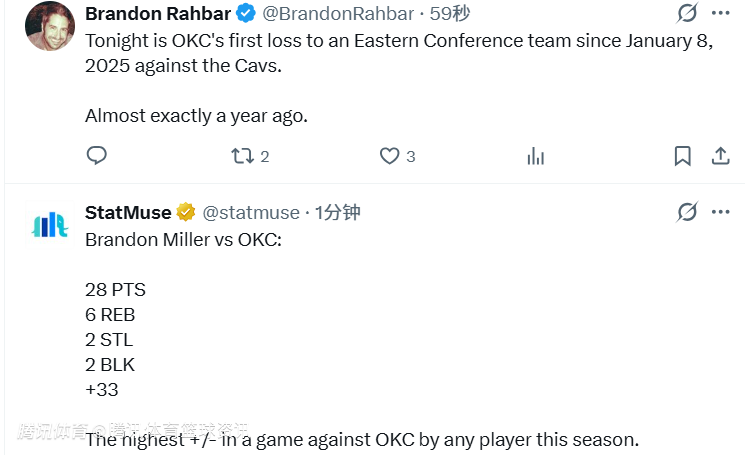This screenshot has width=745, height=455.
Task: View analytics for Brandon Rahbar's tweet
Action: click(535, 156)
